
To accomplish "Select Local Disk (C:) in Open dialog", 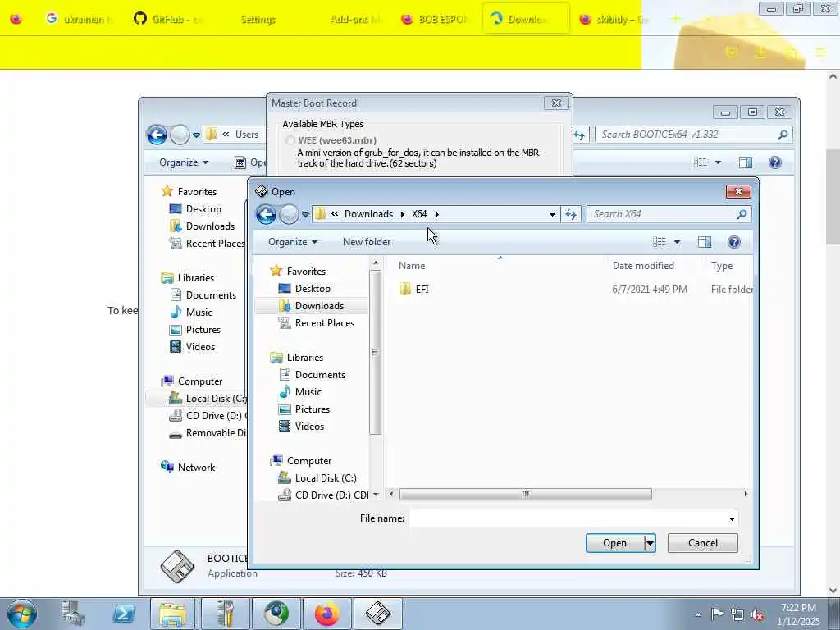I will tap(325, 478).
